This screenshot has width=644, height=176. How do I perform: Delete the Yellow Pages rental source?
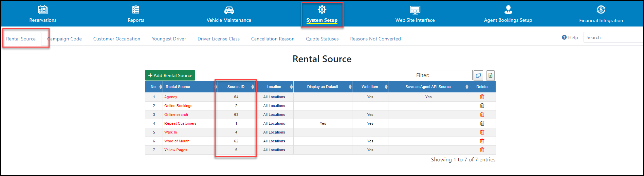coord(482,150)
